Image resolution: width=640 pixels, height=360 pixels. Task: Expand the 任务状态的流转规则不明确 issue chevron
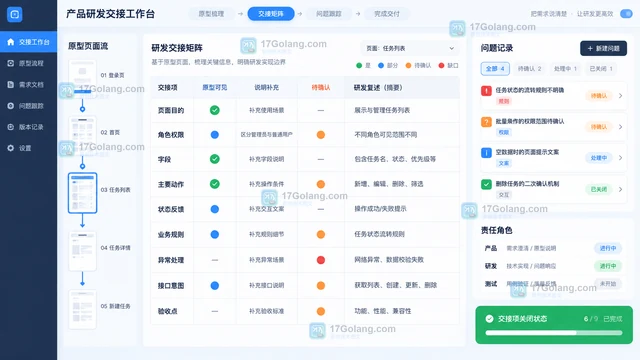[x=620, y=96]
